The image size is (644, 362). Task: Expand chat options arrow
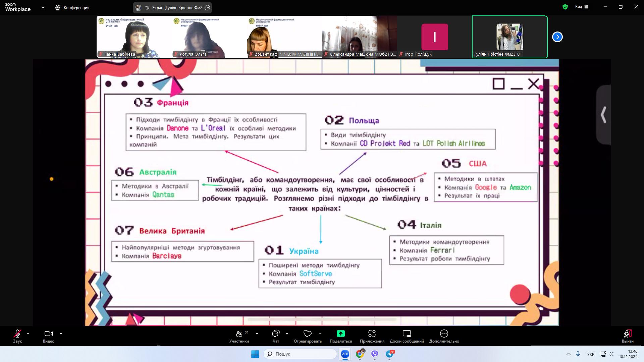tap(287, 334)
